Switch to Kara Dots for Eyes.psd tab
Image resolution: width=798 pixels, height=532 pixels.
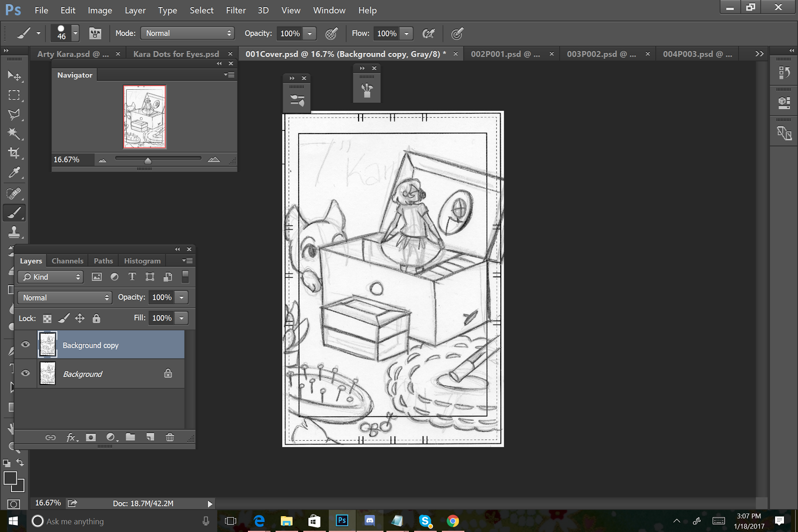pyautogui.click(x=176, y=54)
